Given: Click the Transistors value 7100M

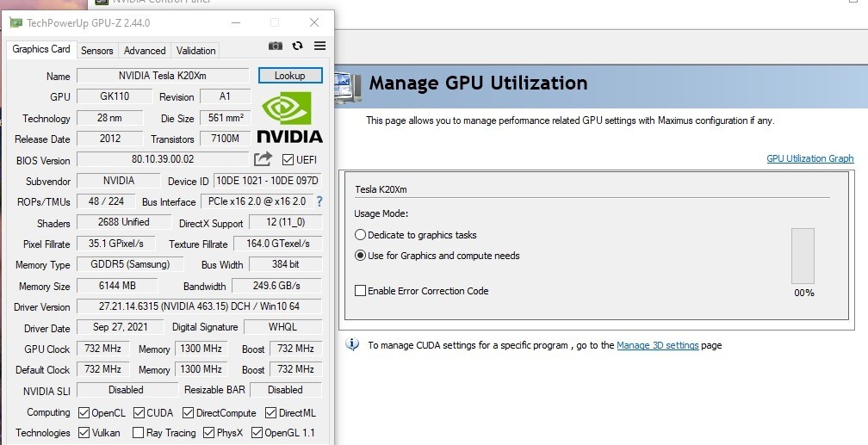Looking at the screenshot, I should [x=226, y=139].
